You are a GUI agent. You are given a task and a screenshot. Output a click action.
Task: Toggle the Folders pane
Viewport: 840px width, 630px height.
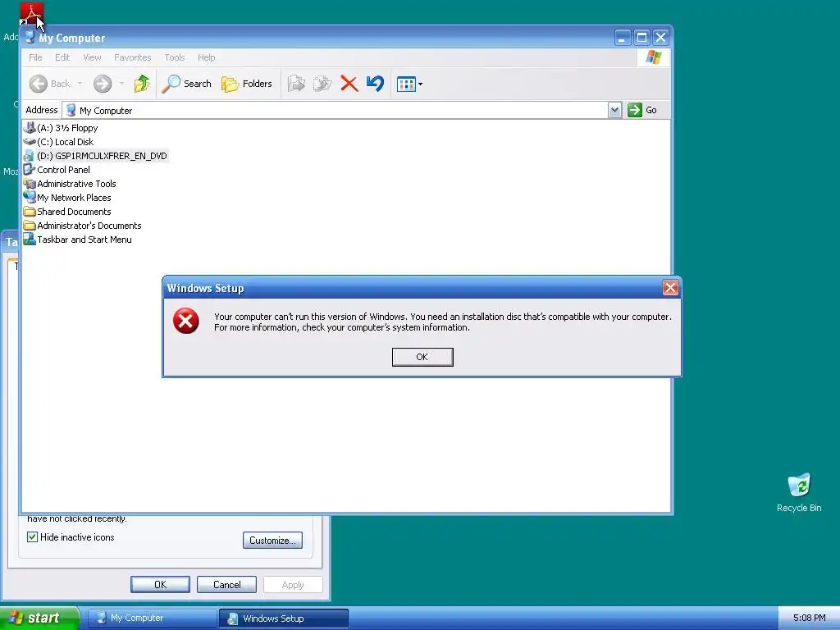click(247, 84)
